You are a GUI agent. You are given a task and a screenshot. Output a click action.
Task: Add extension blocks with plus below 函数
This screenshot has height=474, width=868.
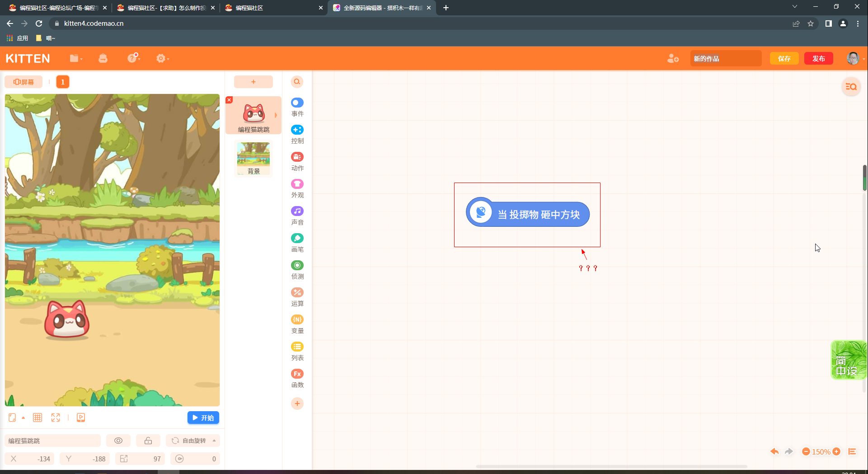[x=297, y=404]
